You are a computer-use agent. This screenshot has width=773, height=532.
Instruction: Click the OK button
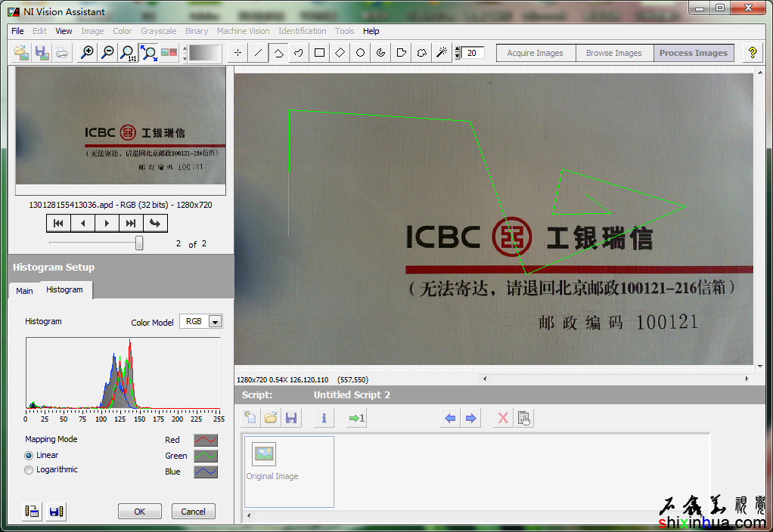(x=140, y=512)
